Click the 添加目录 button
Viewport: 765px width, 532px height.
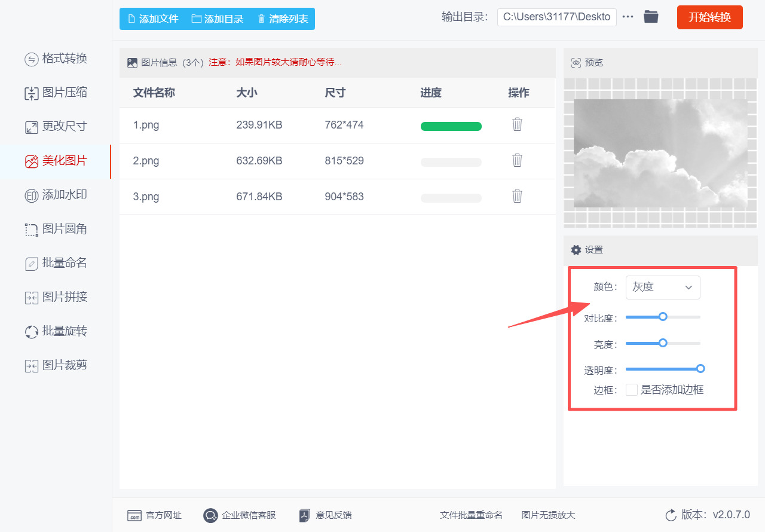pyautogui.click(x=218, y=19)
